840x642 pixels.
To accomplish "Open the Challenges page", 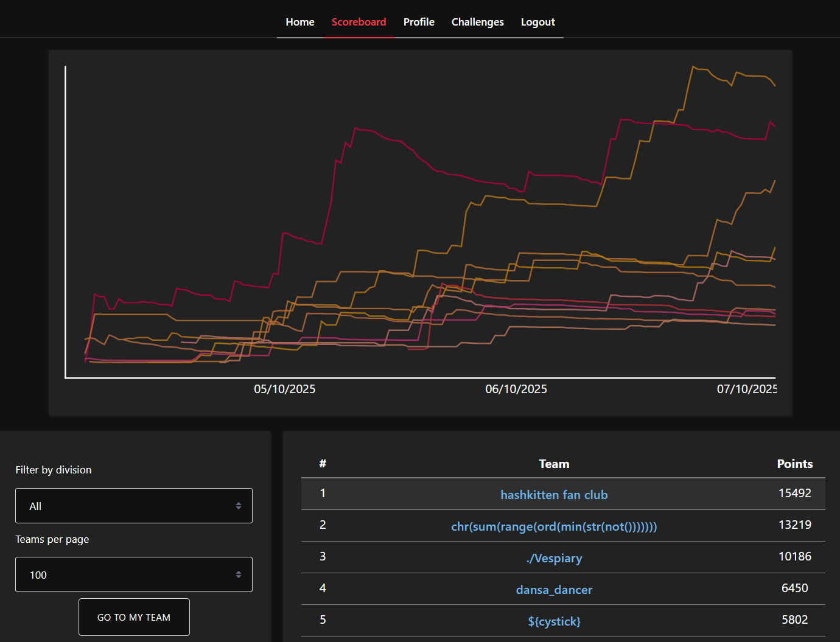I will [477, 22].
